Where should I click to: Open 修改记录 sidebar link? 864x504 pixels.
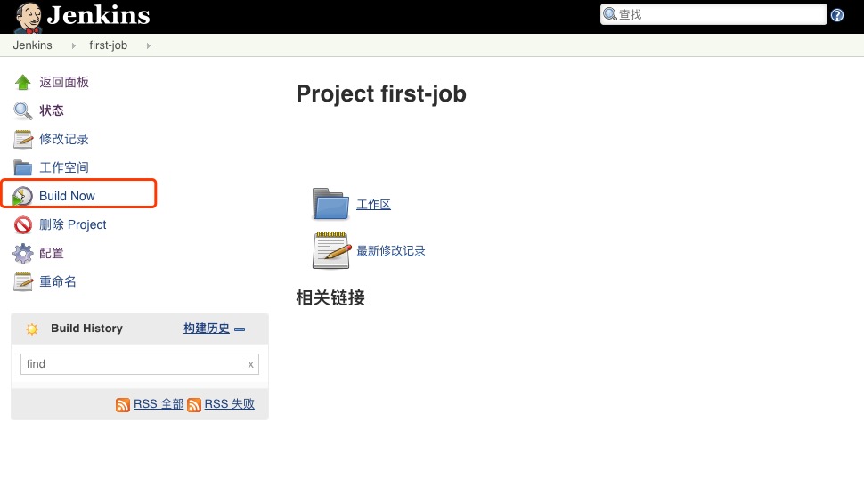(x=64, y=139)
